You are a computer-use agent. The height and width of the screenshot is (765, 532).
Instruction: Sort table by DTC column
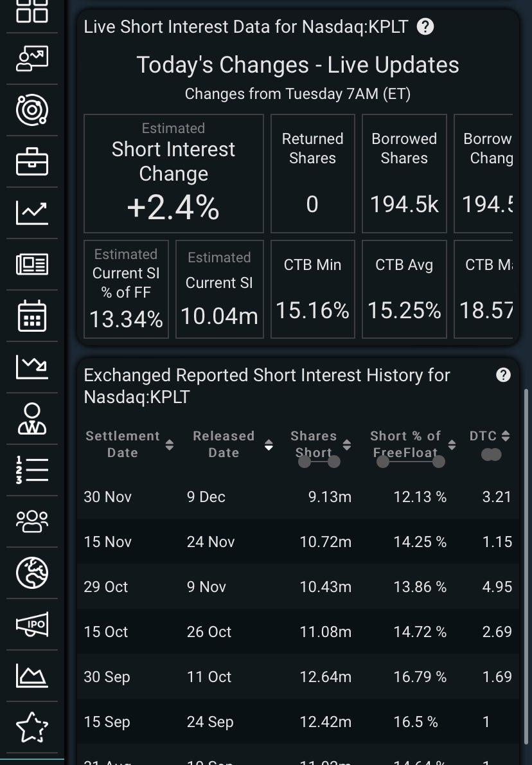pos(506,436)
